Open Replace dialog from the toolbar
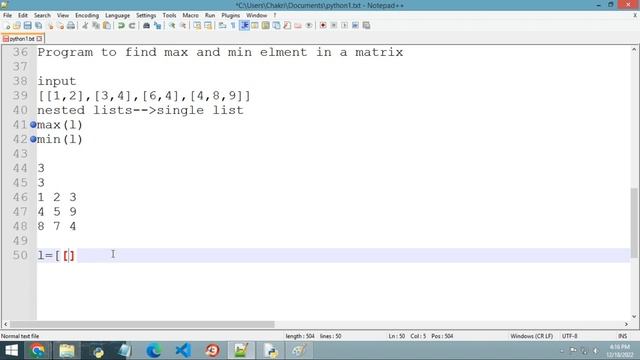This screenshot has height=360, width=640. [x=157, y=26]
